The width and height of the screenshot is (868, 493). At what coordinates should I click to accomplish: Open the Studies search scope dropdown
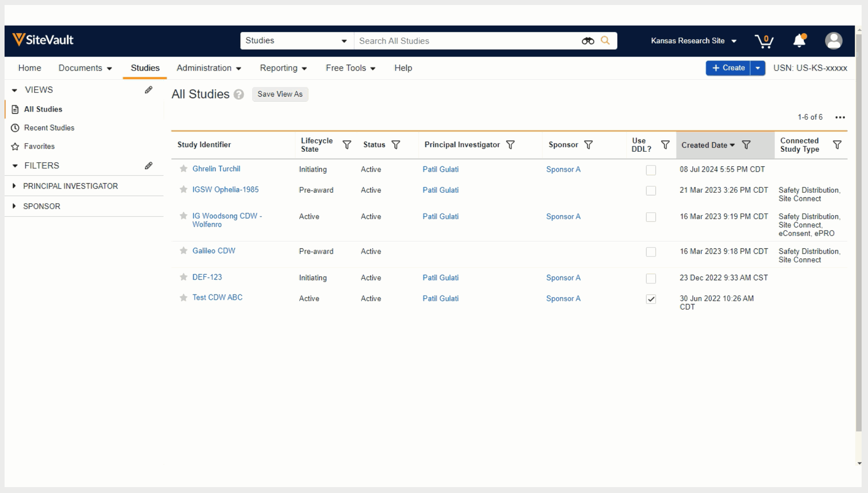297,41
